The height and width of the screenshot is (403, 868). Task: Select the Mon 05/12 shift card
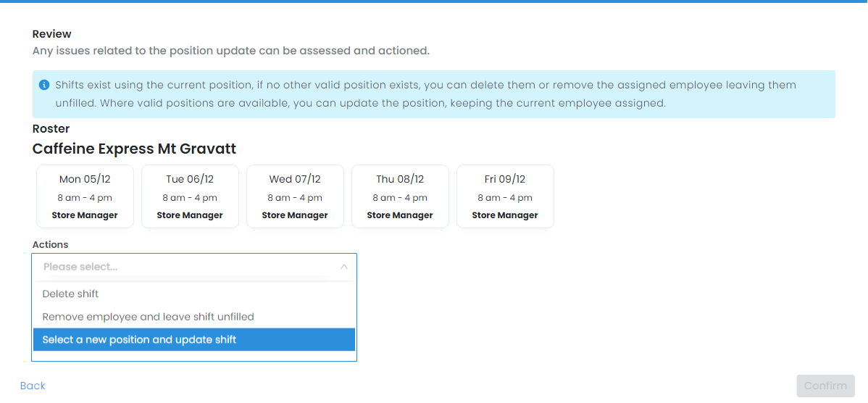pos(85,196)
